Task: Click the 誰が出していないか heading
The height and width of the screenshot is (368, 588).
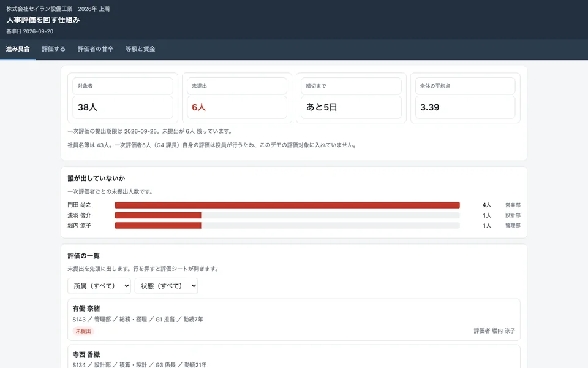Action: [x=96, y=178]
